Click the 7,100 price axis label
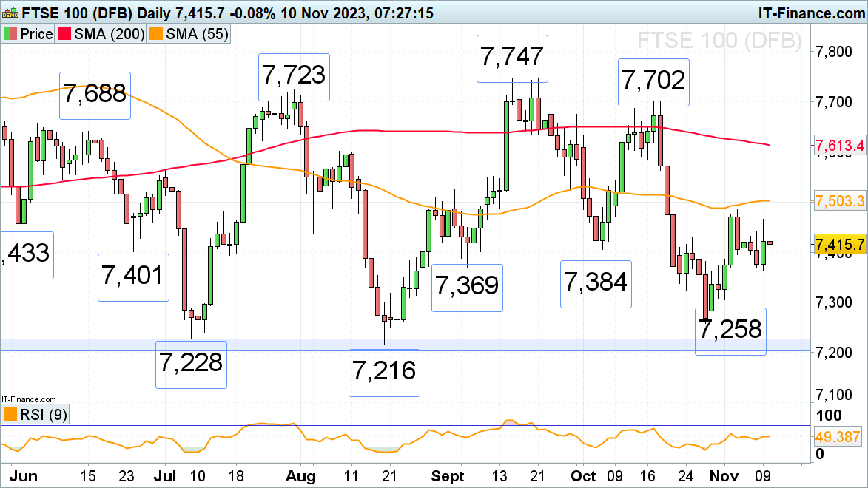Screen dimensions: 868x488 834,395
